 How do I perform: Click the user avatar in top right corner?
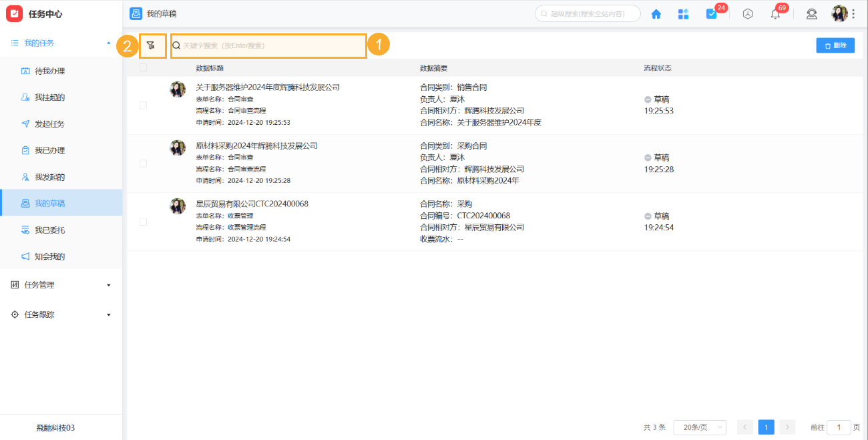click(841, 13)
